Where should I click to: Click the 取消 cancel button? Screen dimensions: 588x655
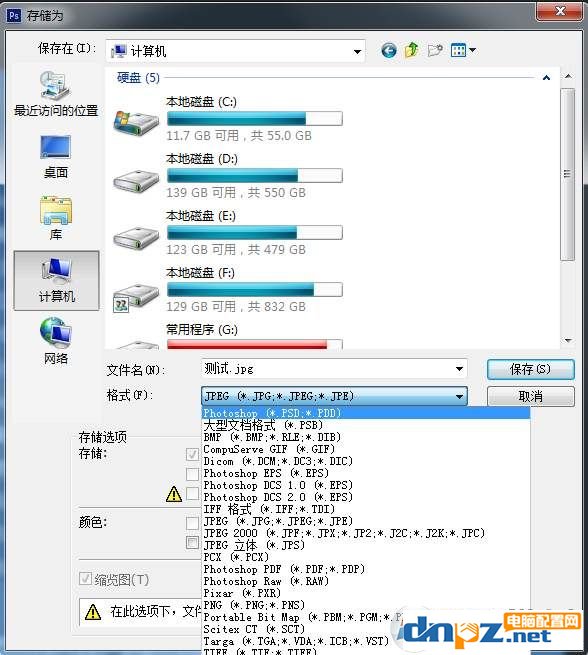coord(530,396)
